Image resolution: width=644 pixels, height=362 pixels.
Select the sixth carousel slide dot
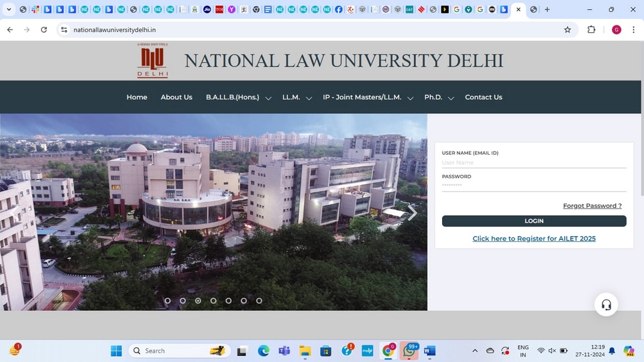click(x=244, y=300)
